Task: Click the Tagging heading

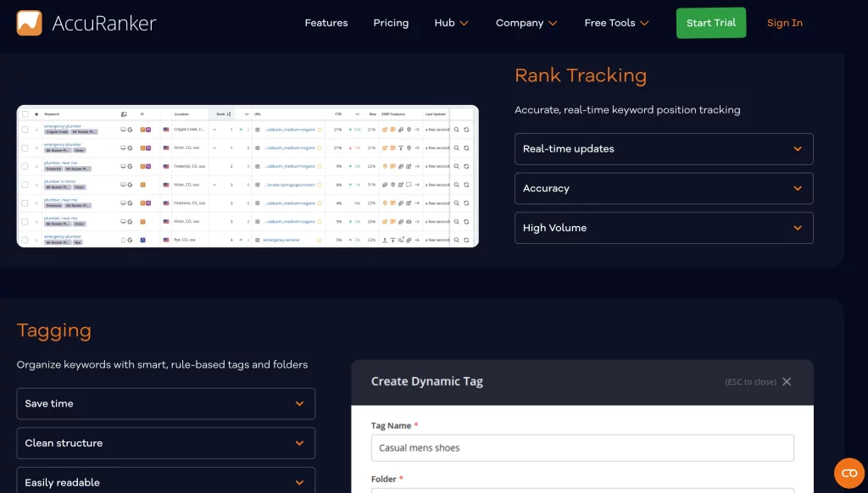Action: [53, 330]
